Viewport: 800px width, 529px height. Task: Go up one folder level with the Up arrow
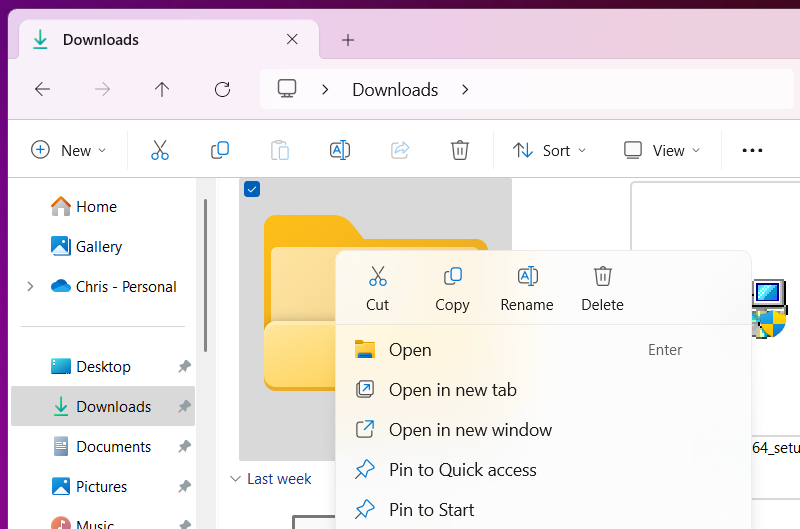click(162, 89)
